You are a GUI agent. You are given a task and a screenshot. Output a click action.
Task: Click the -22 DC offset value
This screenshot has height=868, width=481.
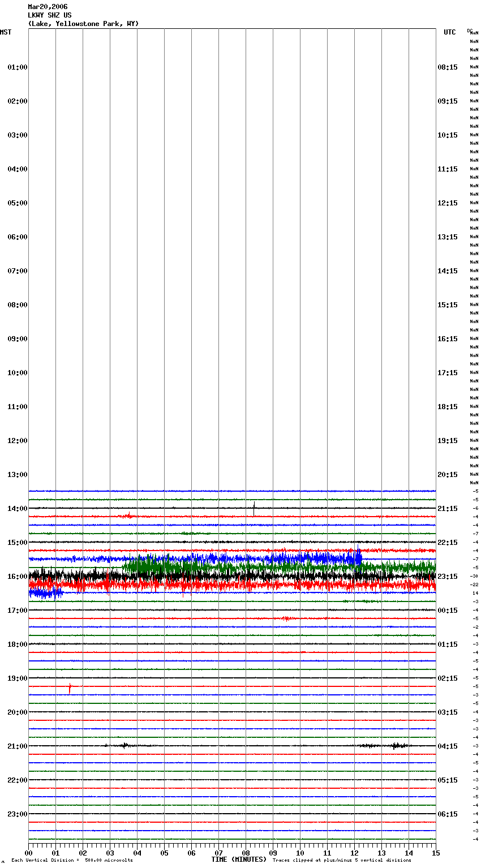[474, 585]
